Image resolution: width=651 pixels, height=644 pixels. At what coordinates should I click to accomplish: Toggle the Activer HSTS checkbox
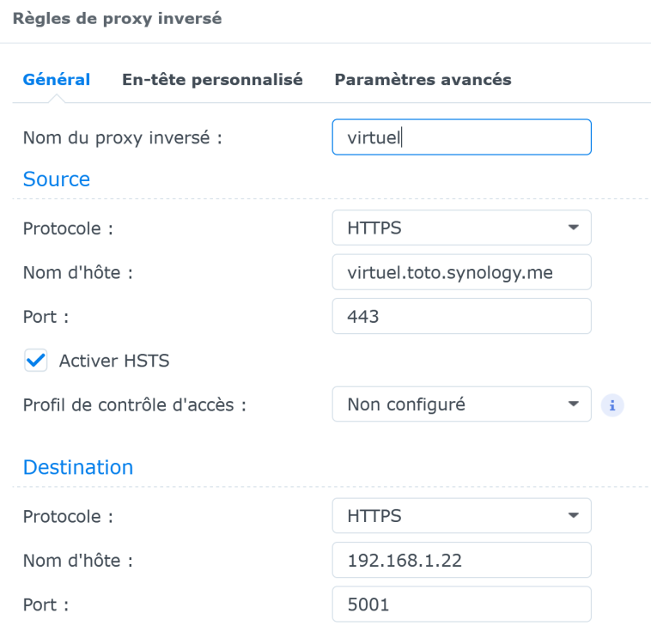pos(35,361)
